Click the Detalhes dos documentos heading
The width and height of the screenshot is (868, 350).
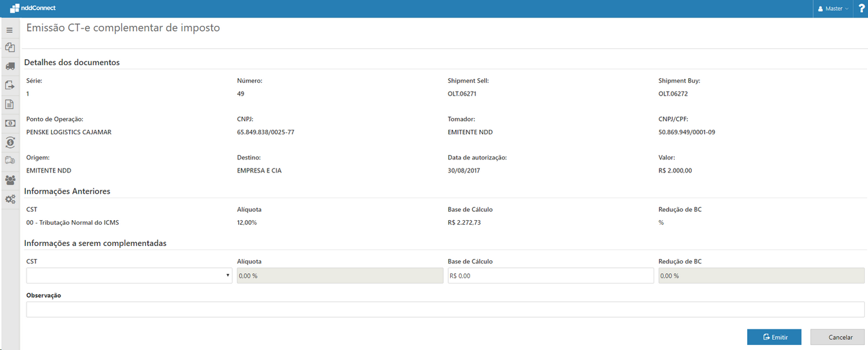point(72,63)
